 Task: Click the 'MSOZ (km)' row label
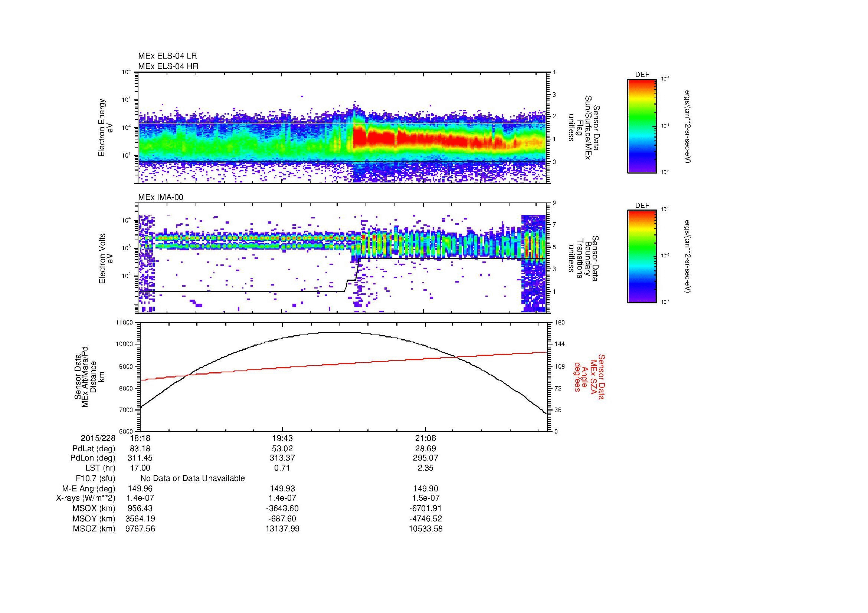click(94, 529)
